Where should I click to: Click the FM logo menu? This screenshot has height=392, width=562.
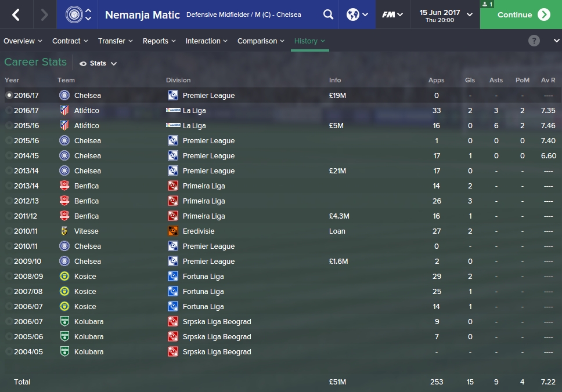tap(392, 14)
